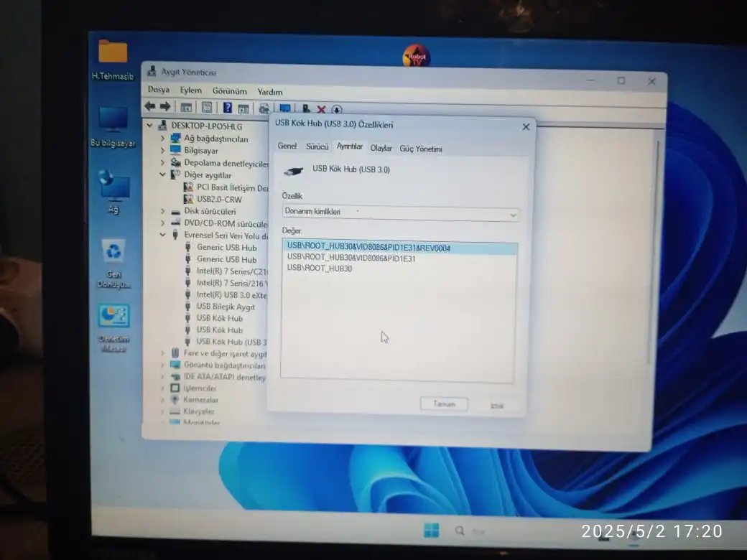This screenshot has height=560, width=747.
Task: Toggle the console tree toolbar icon
Action: click(186, 107)
